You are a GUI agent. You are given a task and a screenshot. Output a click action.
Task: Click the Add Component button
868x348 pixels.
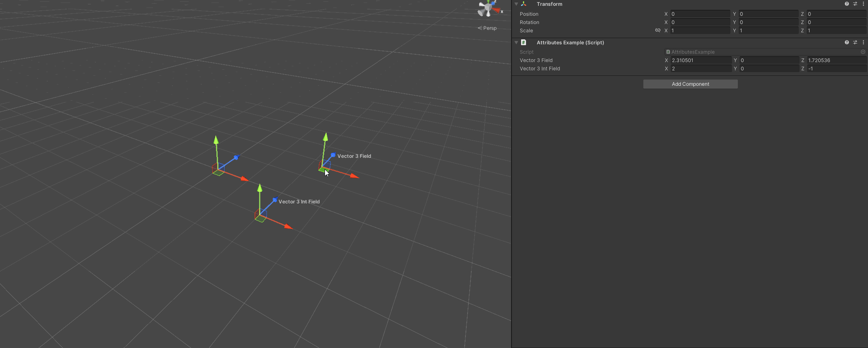690,84
